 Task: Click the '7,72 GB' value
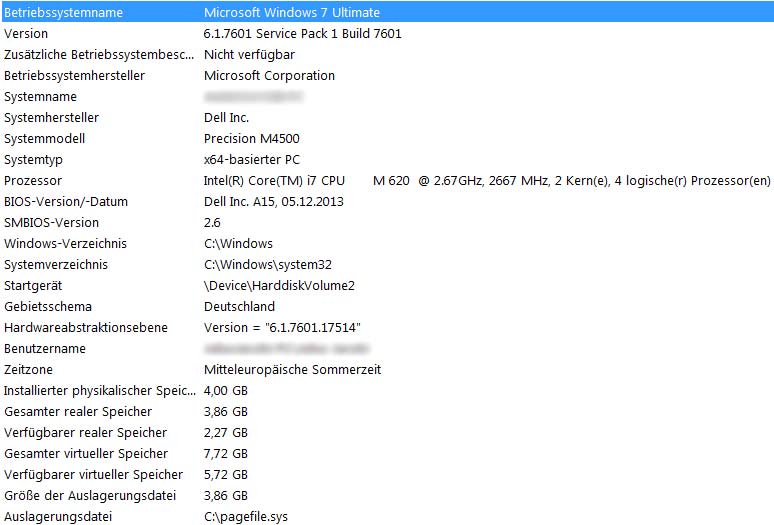226,453
